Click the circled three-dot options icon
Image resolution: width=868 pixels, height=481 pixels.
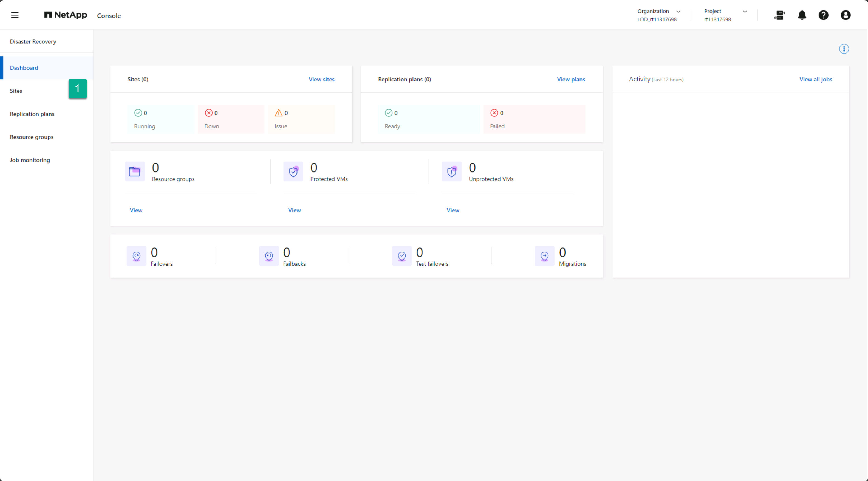pyautogui.click(x=844, y=49)
